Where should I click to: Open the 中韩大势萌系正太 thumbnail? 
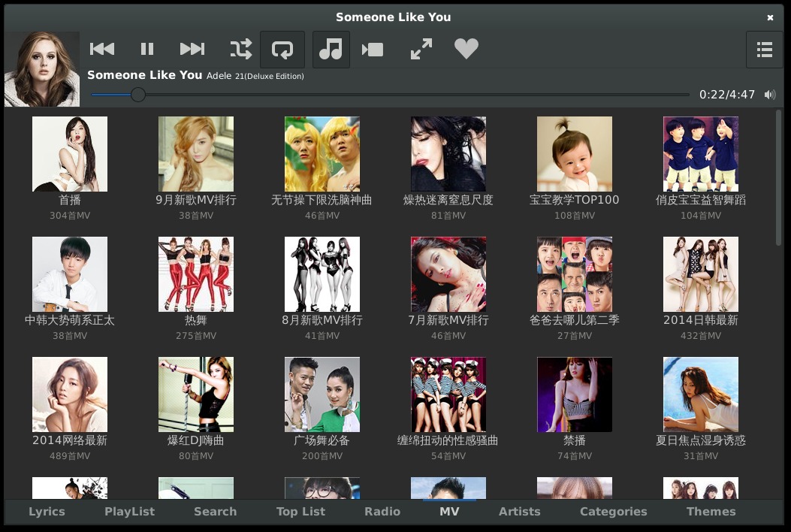pyautogui.click(x=70, y=274)
